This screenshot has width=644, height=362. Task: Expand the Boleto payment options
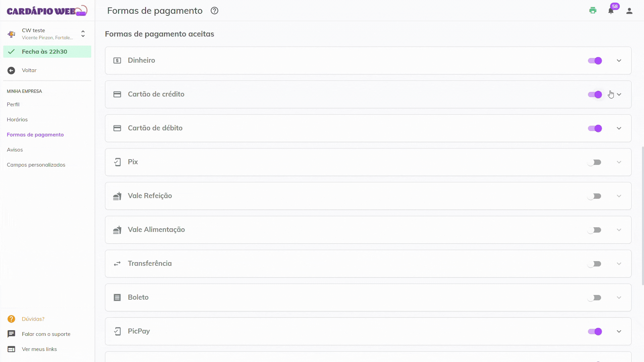pos(619,298)
